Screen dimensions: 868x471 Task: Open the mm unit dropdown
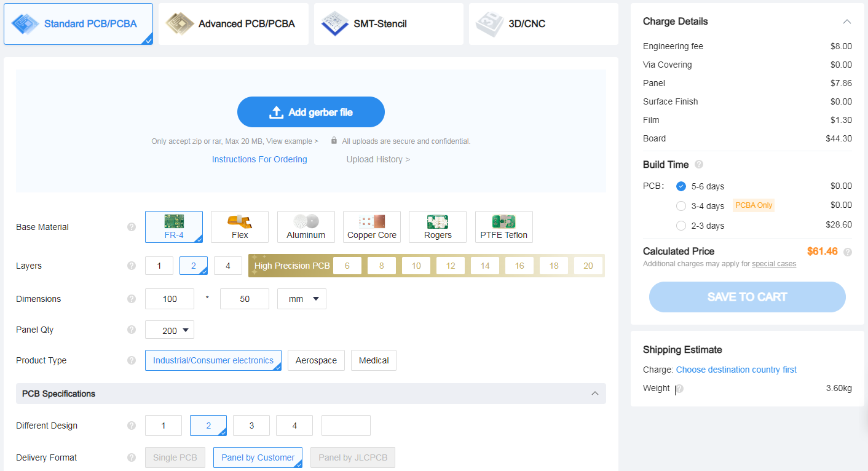tap(302, 299)
